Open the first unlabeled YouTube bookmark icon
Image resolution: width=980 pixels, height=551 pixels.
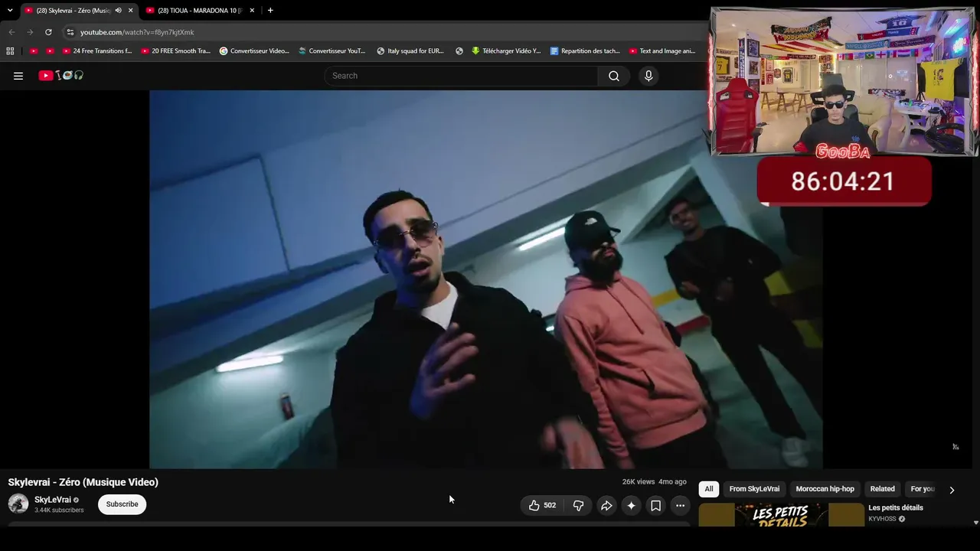[34, 51]
